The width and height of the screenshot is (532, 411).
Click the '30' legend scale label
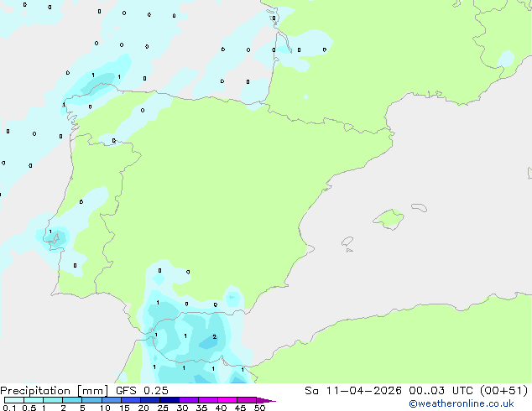(x=182, y=408)
